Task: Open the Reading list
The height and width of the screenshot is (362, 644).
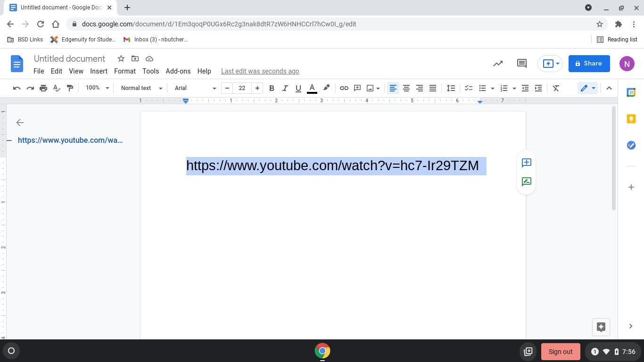Action: point(617,40)
